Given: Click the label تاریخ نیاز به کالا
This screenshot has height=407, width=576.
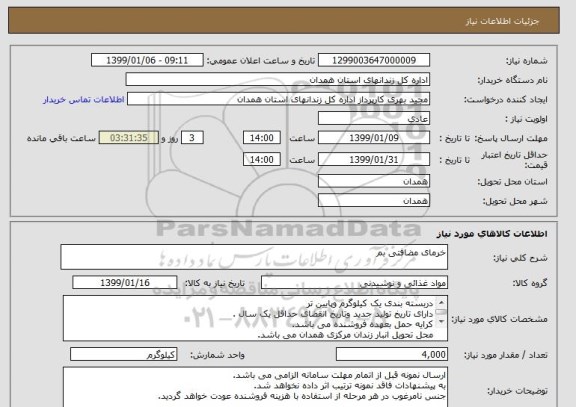Looking at the screenshot, I should (214, 283).
